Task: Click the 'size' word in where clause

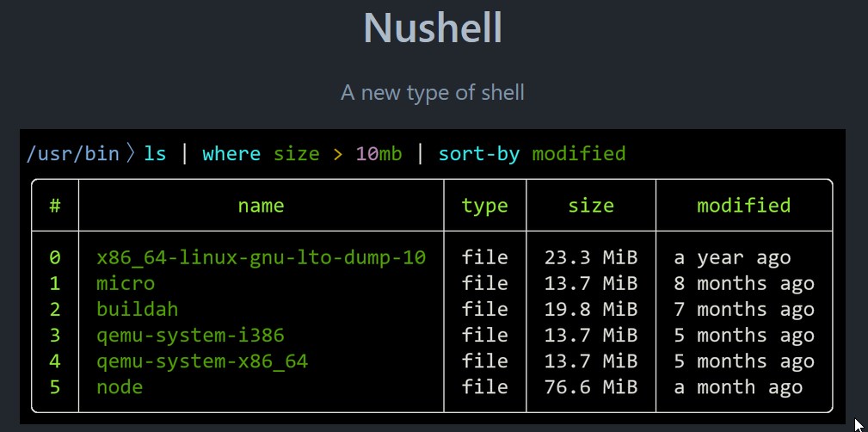Action: [x=296, y=153]
